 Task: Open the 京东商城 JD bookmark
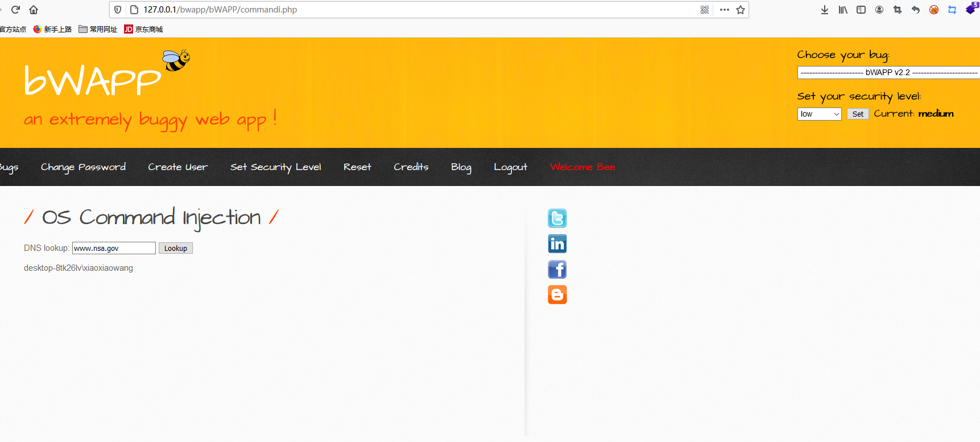pos(143,30)
